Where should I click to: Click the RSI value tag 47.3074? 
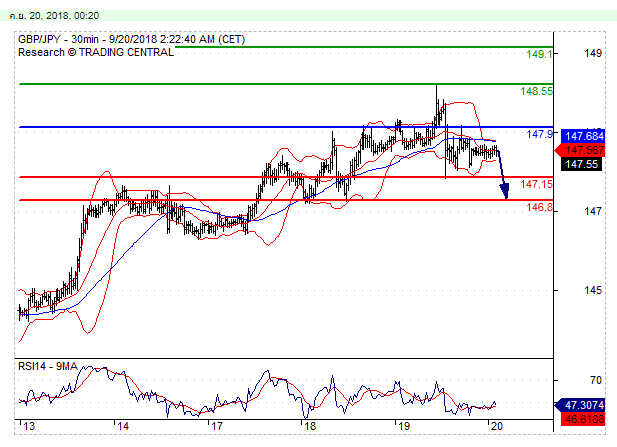580,405
